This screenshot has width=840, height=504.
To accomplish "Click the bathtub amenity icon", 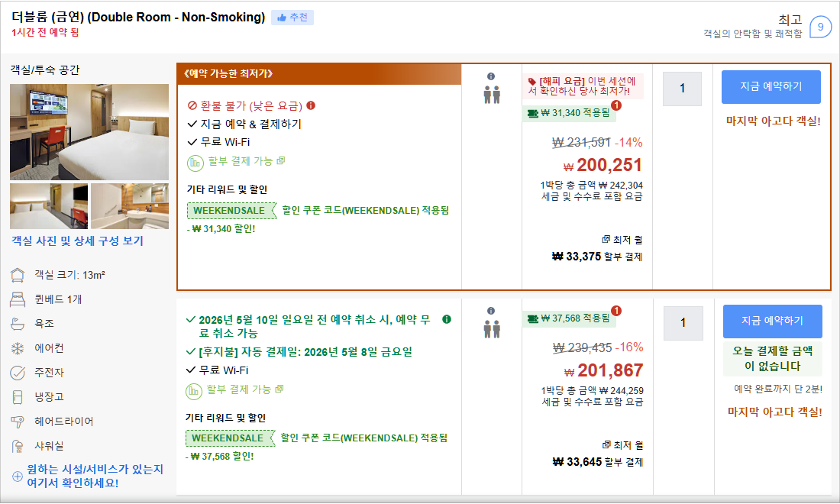I will (x=18, y=324).
